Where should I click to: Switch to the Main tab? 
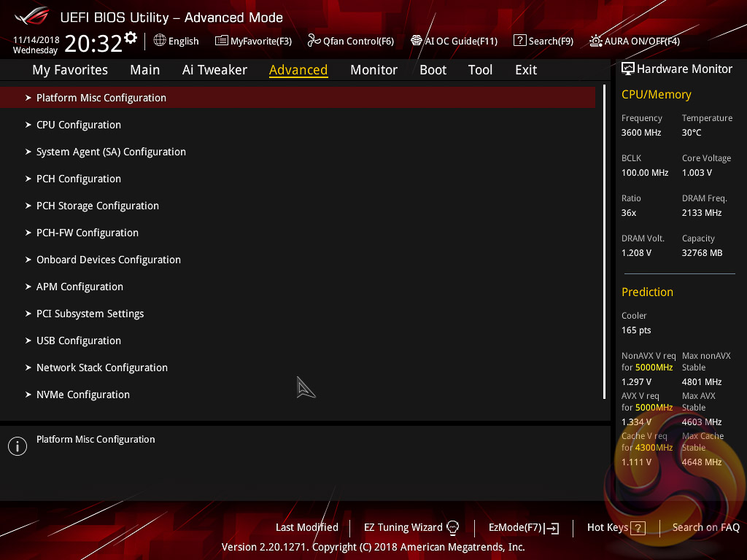pos(145,70)
